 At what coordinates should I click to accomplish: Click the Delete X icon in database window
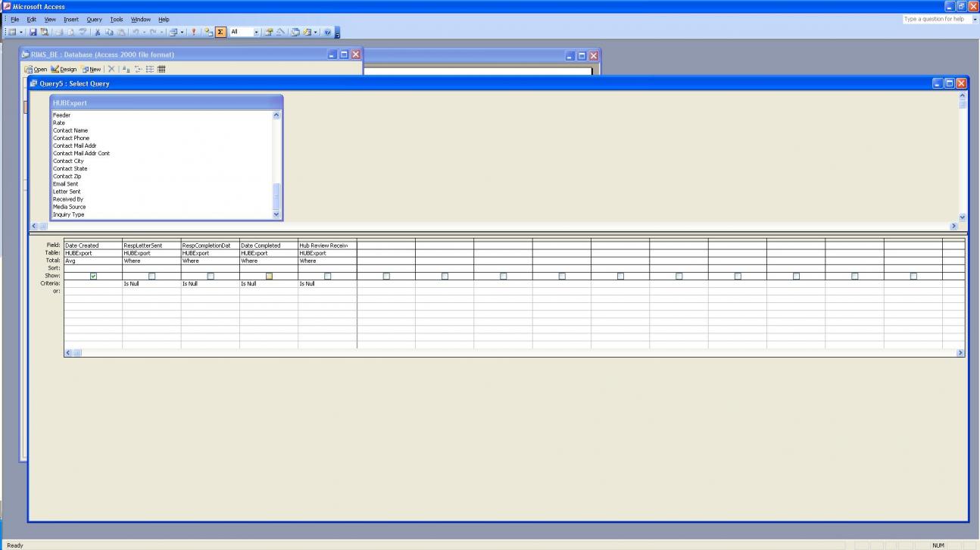[111, 69]
